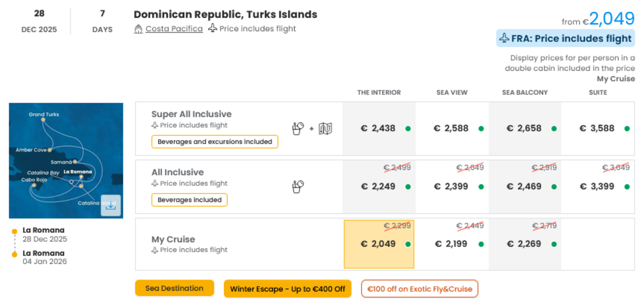Click the beverages icon in Super All Inclusive row
644x305 pixels.
(x=298, y=128)
